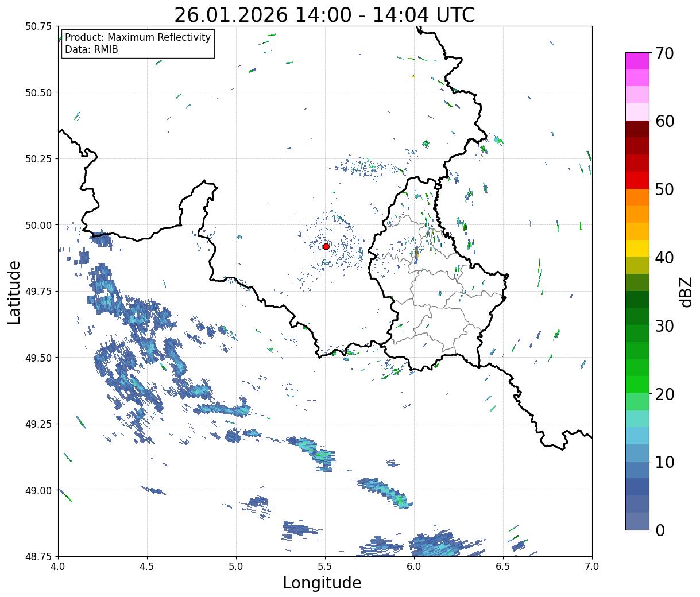
Task: Click the 'Product: Maximum Reflectivity' legend text
Action: [138, 37]
